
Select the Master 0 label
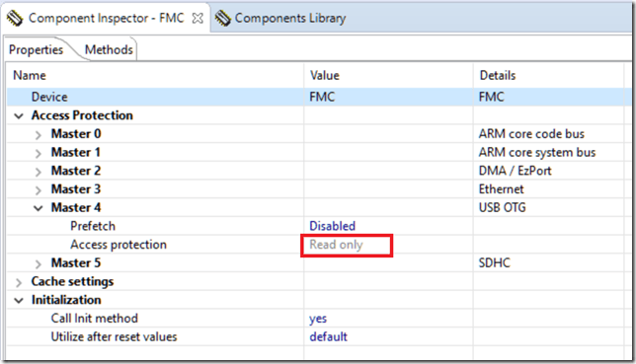76,134
